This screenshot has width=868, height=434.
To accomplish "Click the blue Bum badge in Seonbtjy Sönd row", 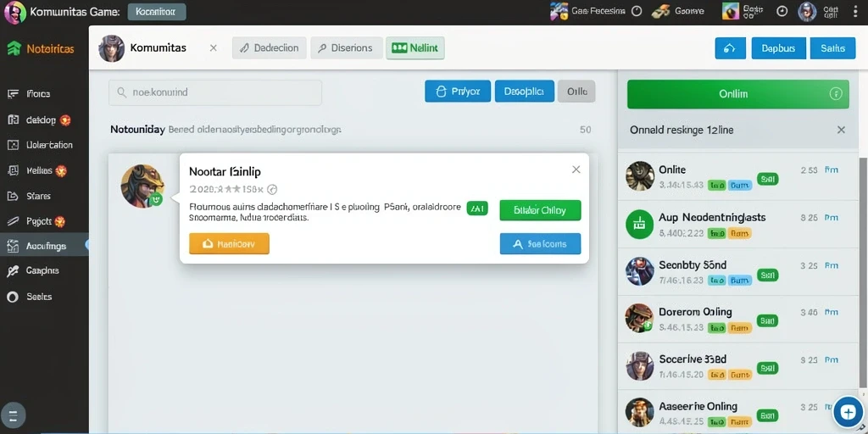I will (740, 281).
